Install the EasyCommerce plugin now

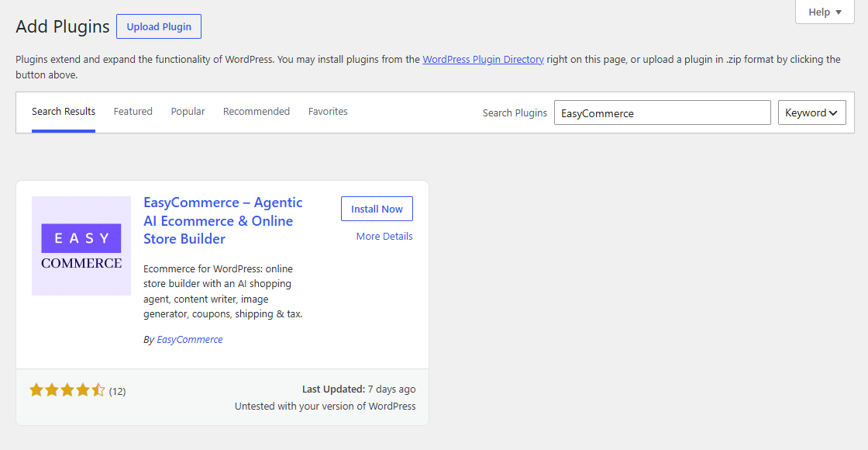pyautogui.click(x=377, y=209)
